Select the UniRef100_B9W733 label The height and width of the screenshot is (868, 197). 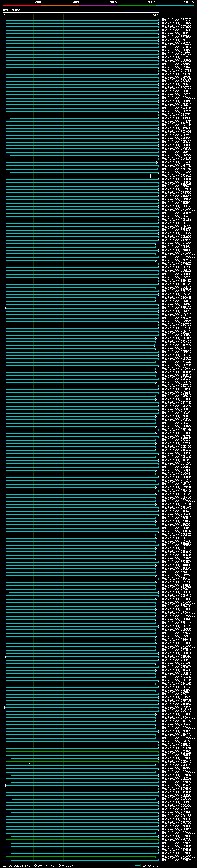pos(177,822)
